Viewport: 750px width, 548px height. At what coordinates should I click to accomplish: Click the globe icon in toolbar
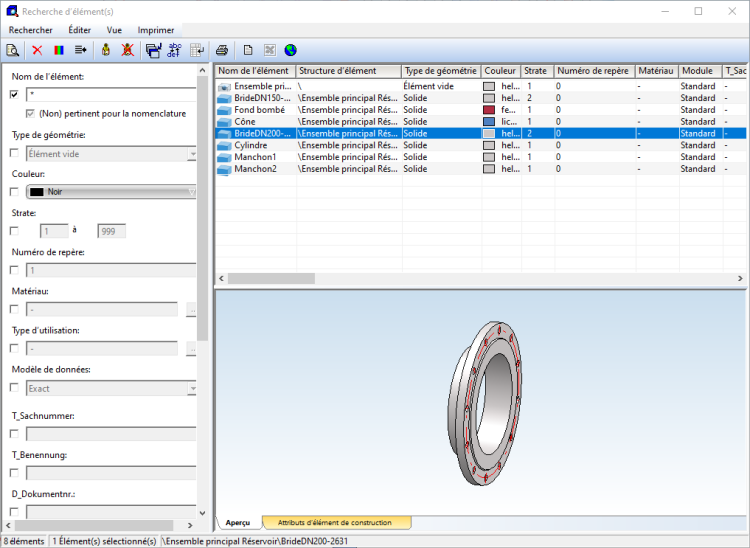click(290, 50)
